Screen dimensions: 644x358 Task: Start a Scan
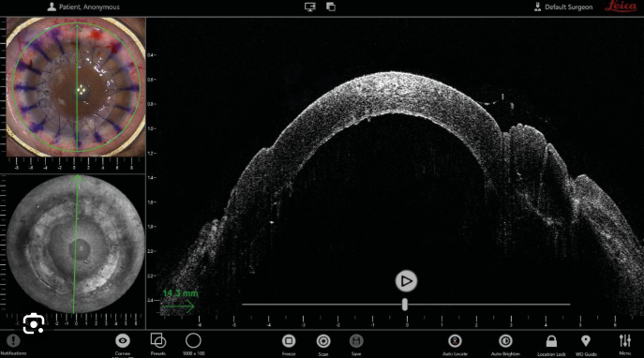click(x=323, y=341)
